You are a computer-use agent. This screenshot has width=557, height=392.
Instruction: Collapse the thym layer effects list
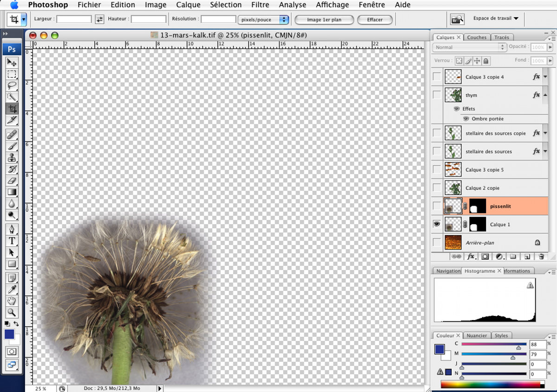click(545, 95)
